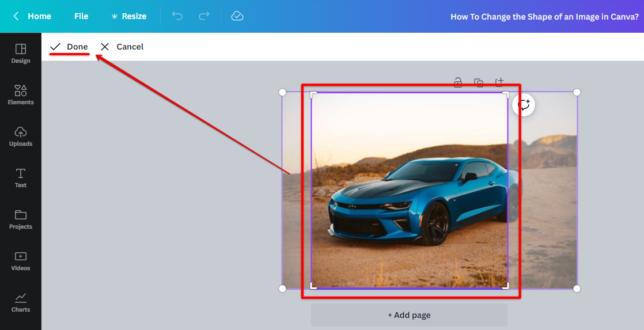
Task: Open the Design panel
Action: 21,54
